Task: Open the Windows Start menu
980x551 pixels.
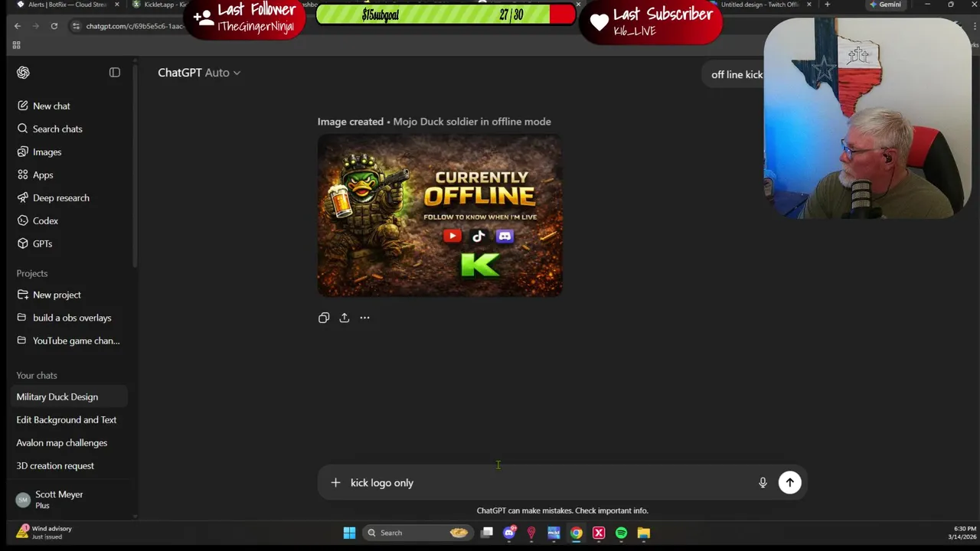Action: [x=349, y=533]
